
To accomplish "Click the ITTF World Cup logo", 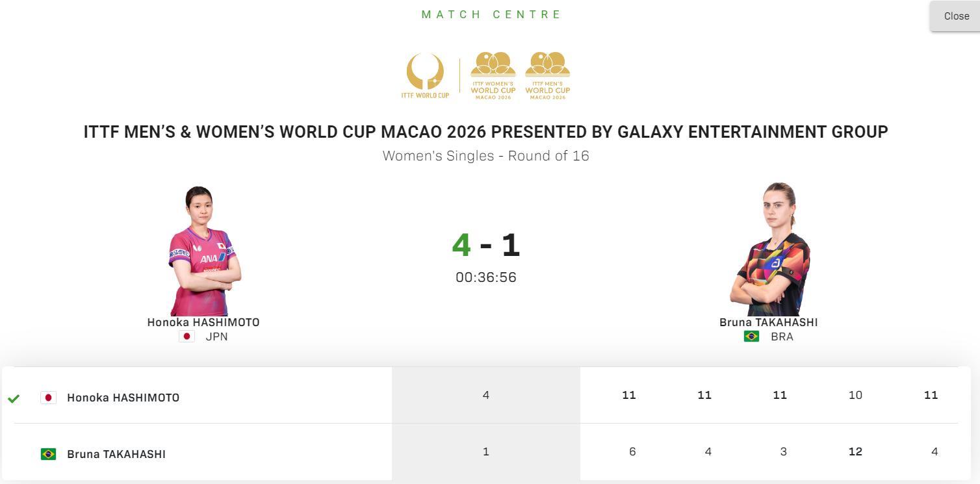I will 425,76.
